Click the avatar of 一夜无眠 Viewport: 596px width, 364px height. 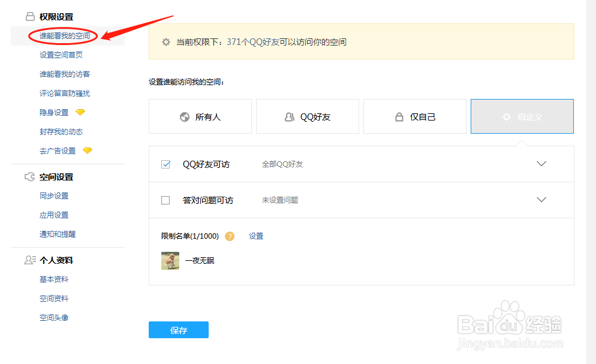(x=170, y=261)
